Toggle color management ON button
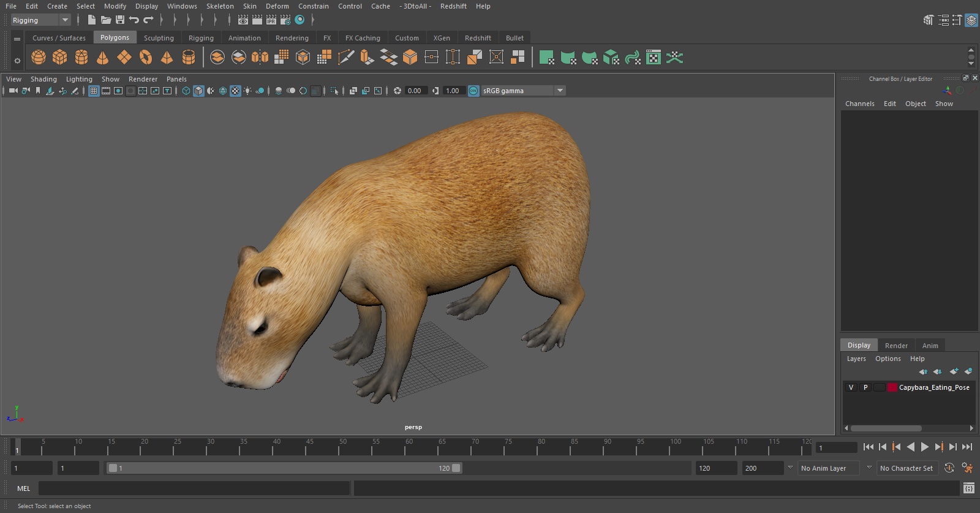The image size is (980, 513). [473, 91]
